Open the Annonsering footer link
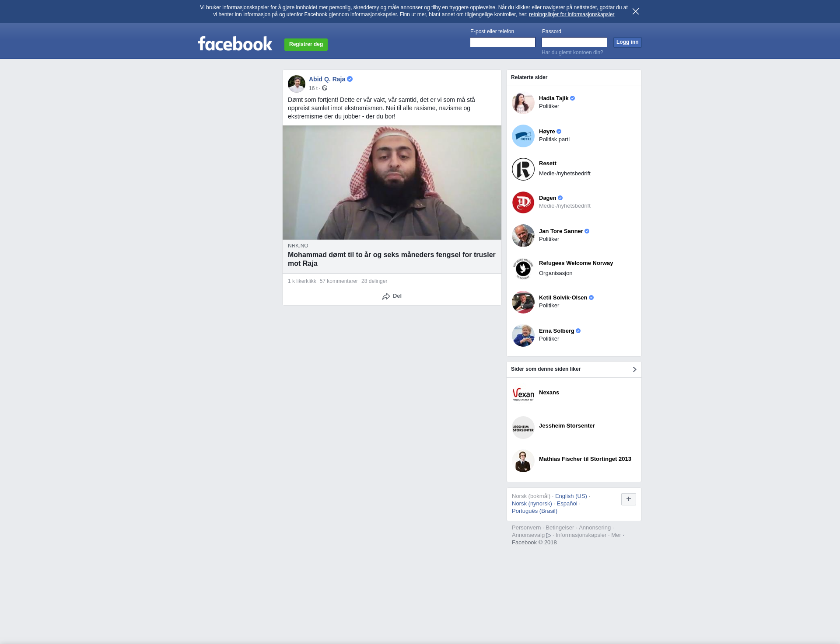Viewport: 840px width, 644px height. (595, 528)
